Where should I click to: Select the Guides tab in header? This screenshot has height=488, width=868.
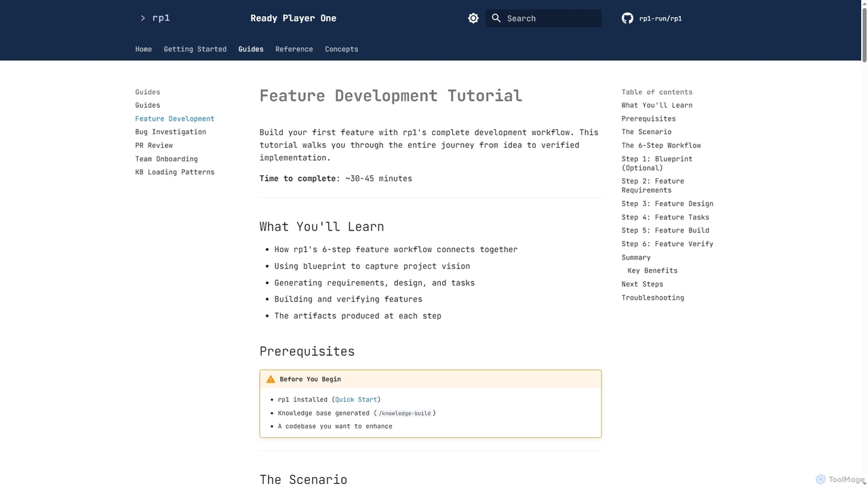click(251, 49)
